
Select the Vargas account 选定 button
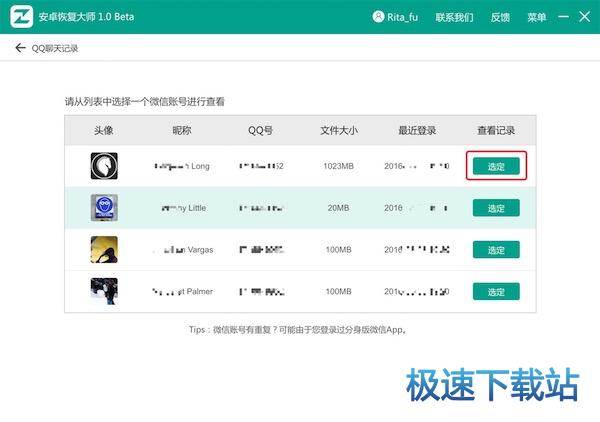(496, 250)
